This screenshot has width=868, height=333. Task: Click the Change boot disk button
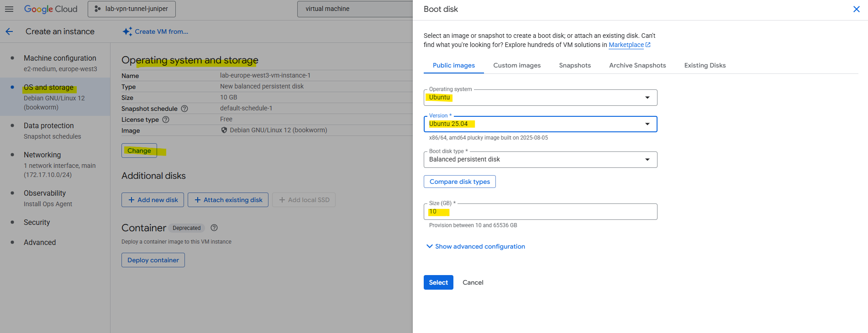139,151
